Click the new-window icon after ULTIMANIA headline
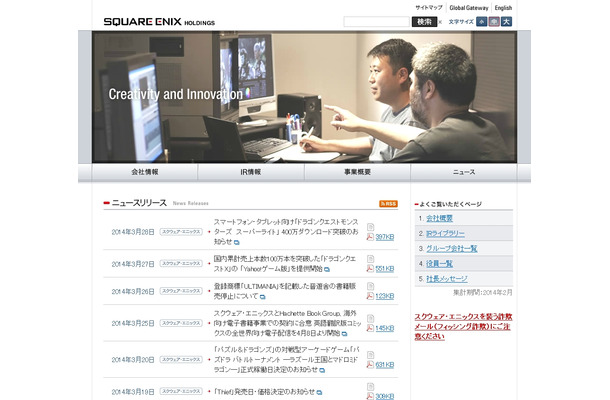 click(263, 297)
